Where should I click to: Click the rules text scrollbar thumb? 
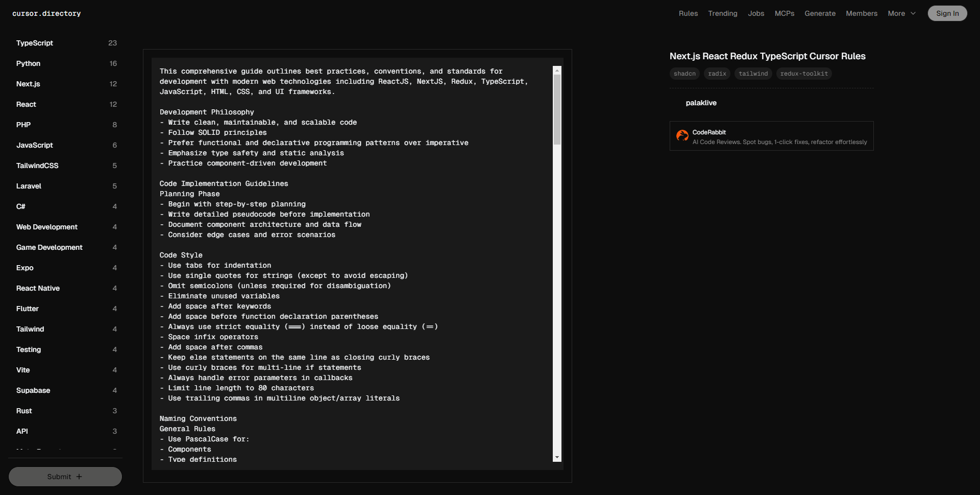tap(557, 109)
